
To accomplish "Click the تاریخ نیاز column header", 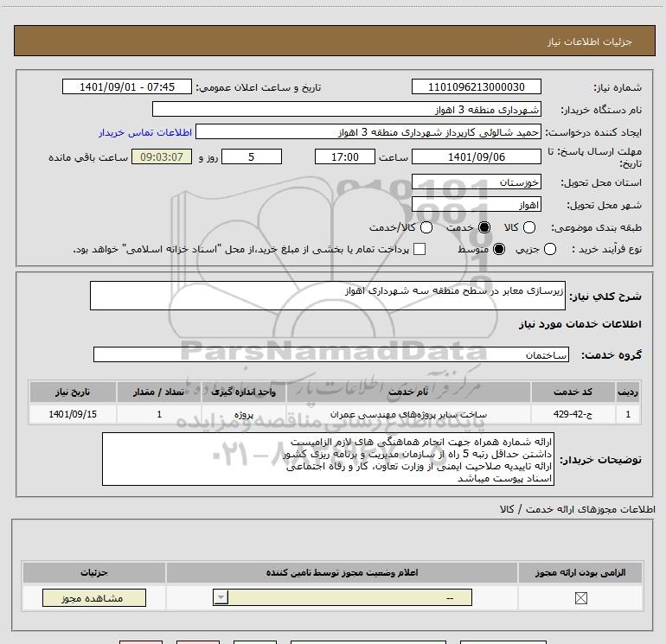I will (73, 392).
